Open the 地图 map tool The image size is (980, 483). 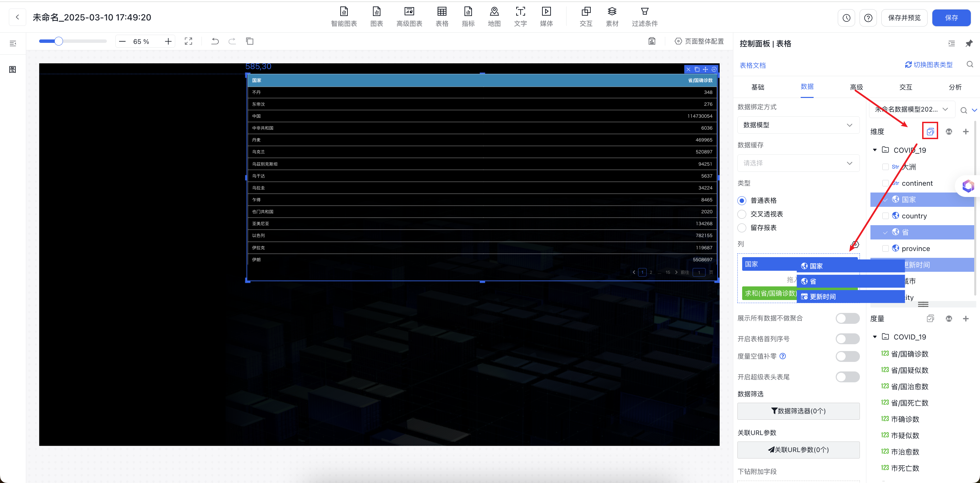tap(494, 17)
